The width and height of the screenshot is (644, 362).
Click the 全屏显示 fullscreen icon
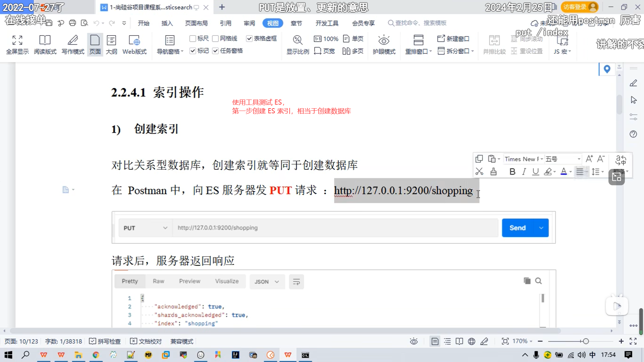[x=17, y=41]
